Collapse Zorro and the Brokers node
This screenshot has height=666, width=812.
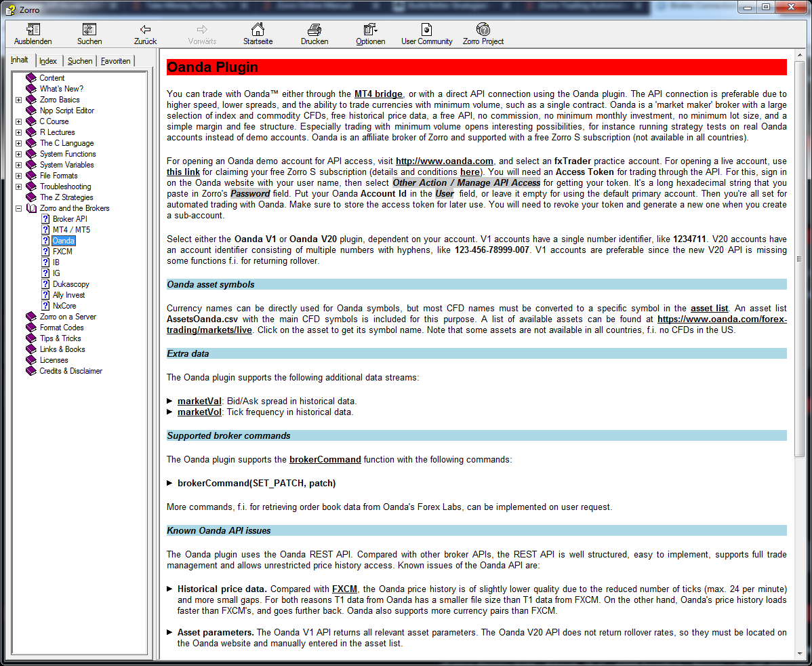click(19, 209)
